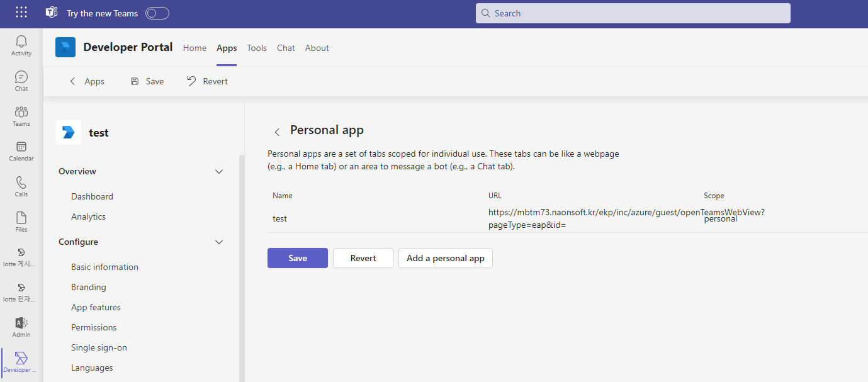Screen dimensions: 868x382
Task: Open Basic information in the sidebar
Action: [104, 267]
